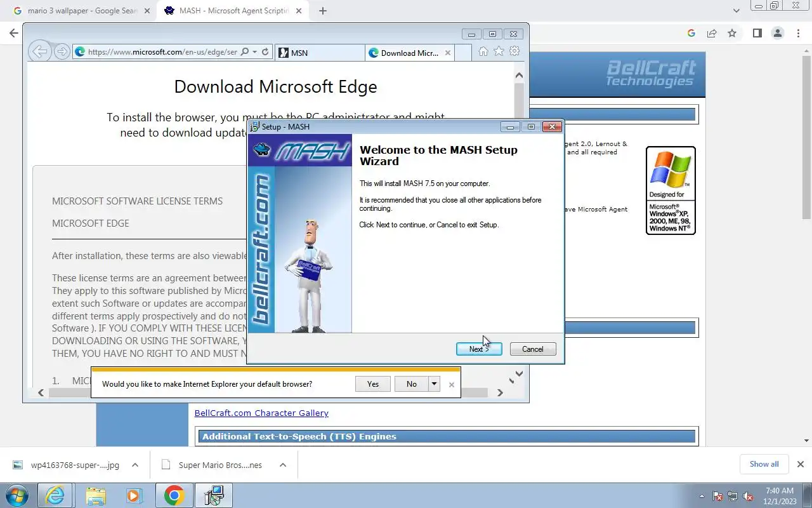Close the Chrome downloads bar
The width and height of the screenshot is (812, 508).
pos(800,464)
